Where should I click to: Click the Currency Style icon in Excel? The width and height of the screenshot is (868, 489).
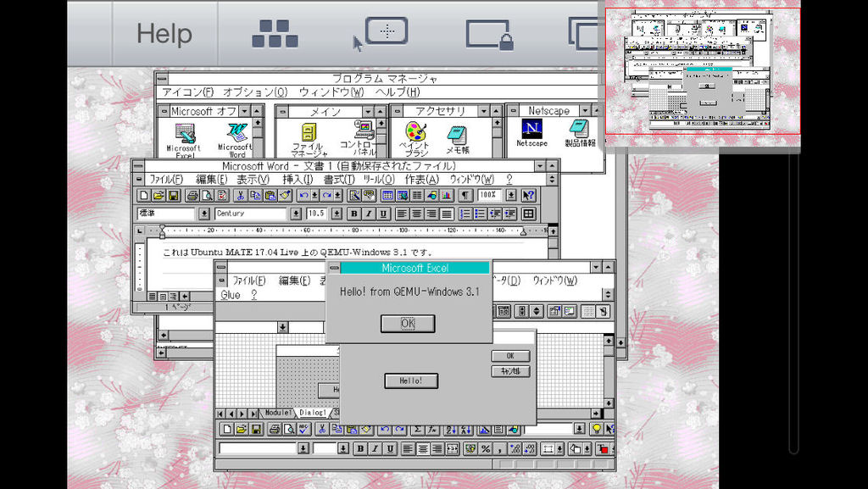pos(470,448)
